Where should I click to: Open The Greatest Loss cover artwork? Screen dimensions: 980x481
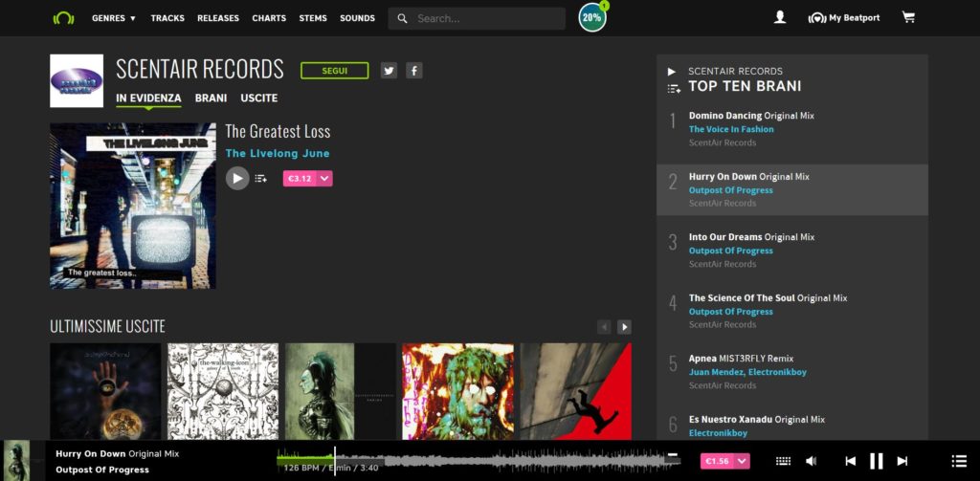133,207
